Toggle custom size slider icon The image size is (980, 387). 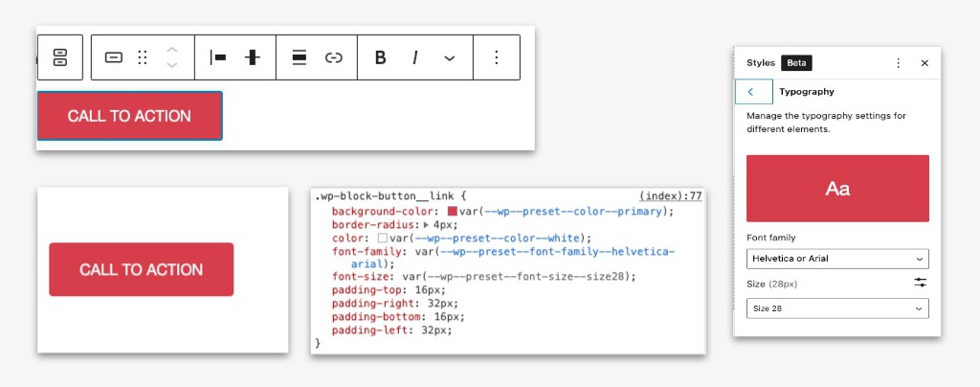[x=921, y=283]
